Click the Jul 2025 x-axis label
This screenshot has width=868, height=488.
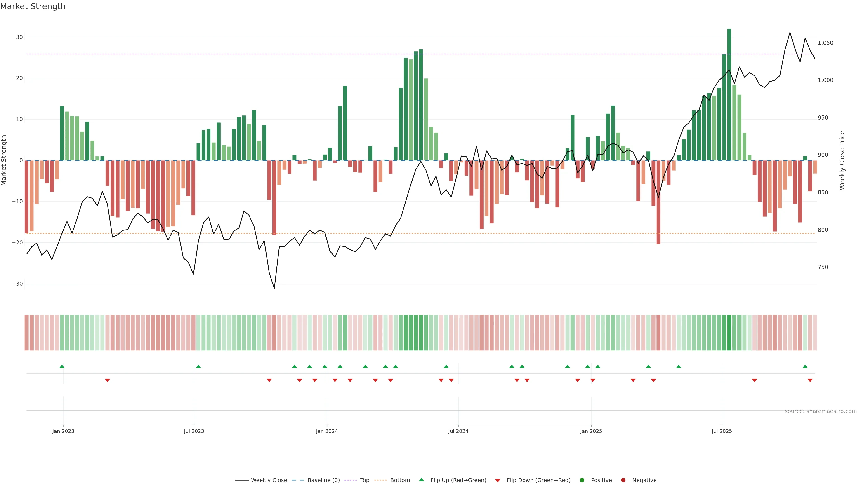(x=722, y=431)
